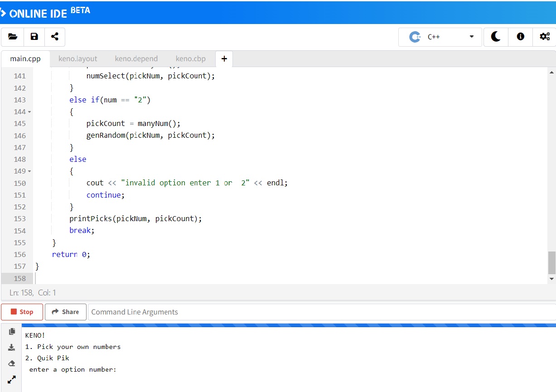Switch to the keno.depend tab

click(136, 58)
